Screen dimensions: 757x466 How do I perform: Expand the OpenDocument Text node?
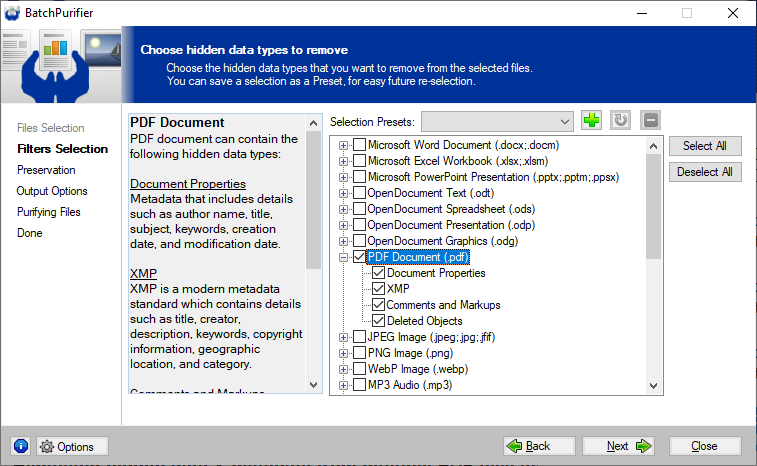pyautogui.click(x=343, y=193)
